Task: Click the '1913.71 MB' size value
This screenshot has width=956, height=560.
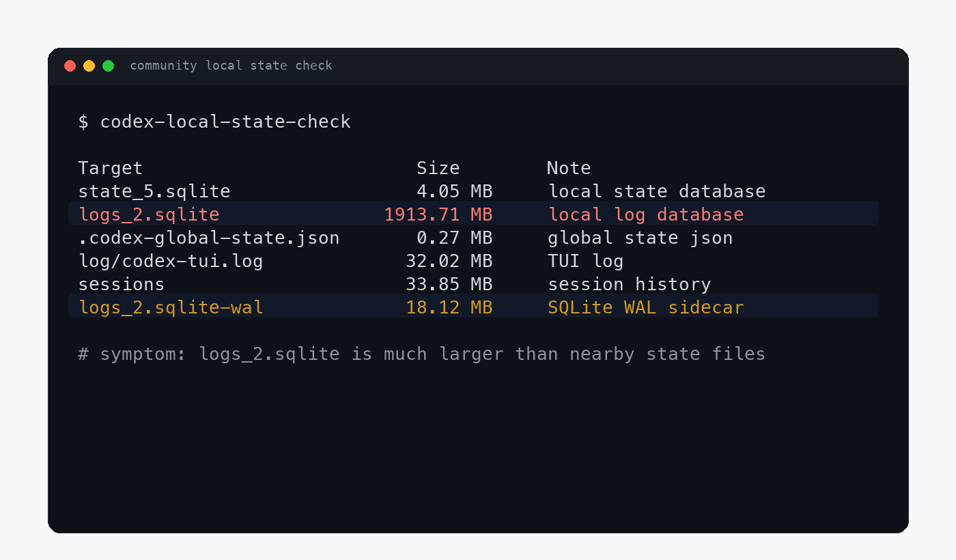Action: click(x=438, y=214)
